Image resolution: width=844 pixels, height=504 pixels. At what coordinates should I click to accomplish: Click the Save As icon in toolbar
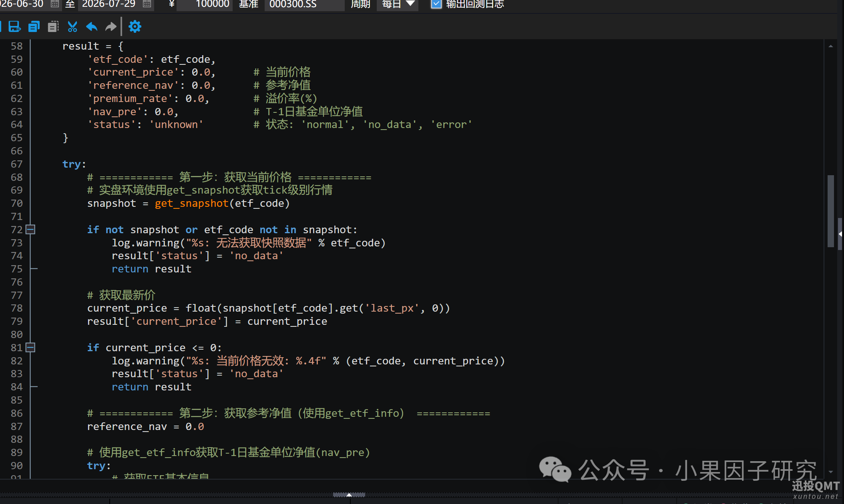[x=14, y=27]
